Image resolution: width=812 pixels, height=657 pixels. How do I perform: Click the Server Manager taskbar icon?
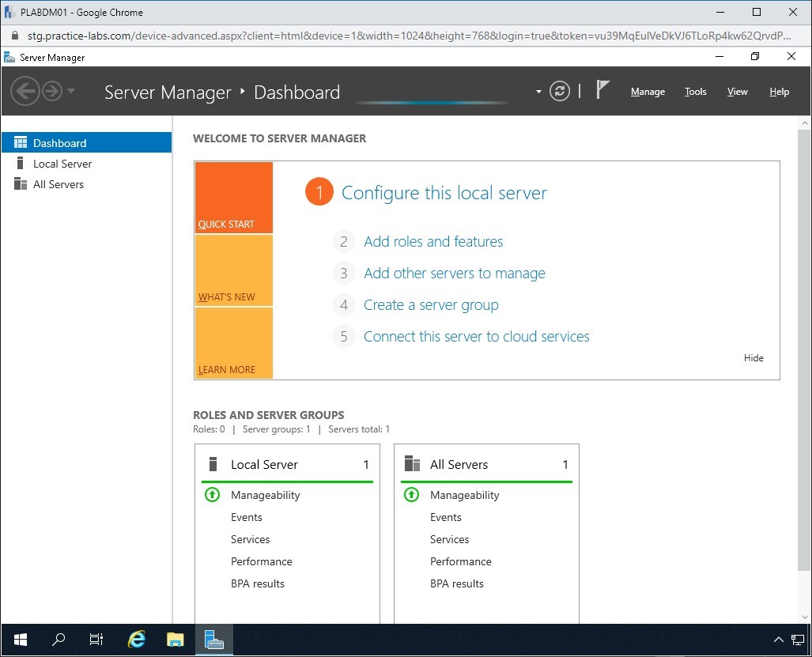tap(213, 640)
